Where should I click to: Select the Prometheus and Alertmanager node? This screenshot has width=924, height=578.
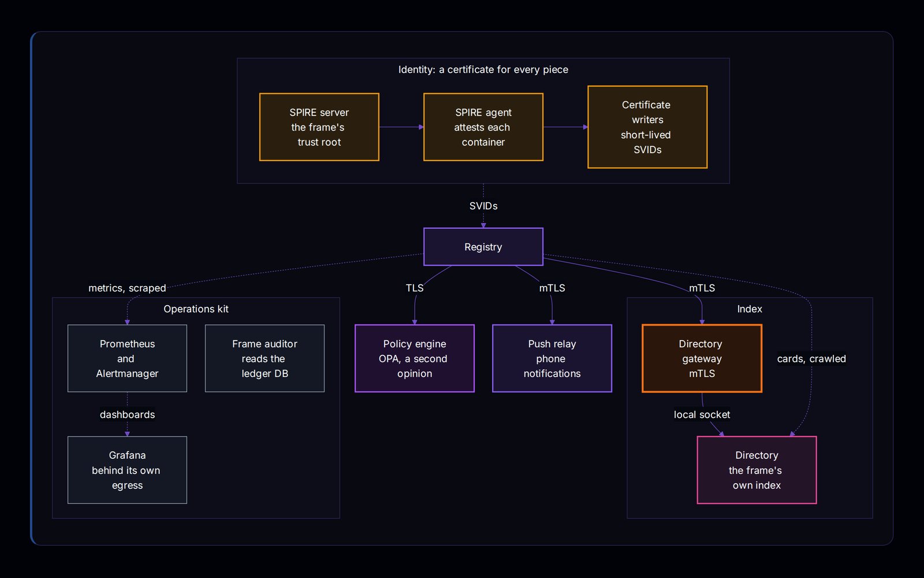point(127,358)
